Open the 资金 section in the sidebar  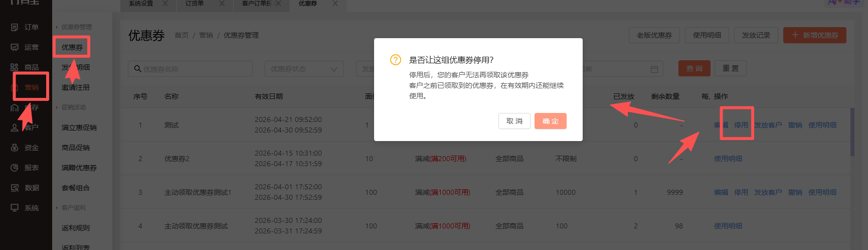25,148
